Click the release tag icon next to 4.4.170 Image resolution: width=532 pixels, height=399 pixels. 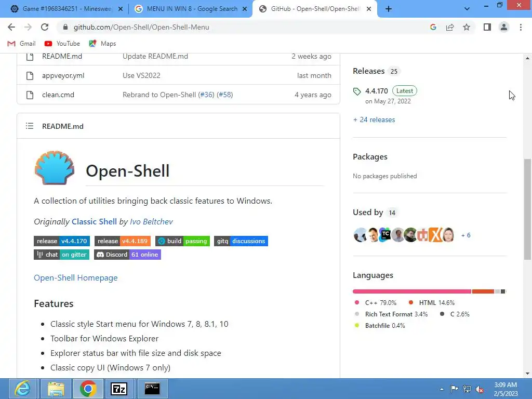click(357, 91)
